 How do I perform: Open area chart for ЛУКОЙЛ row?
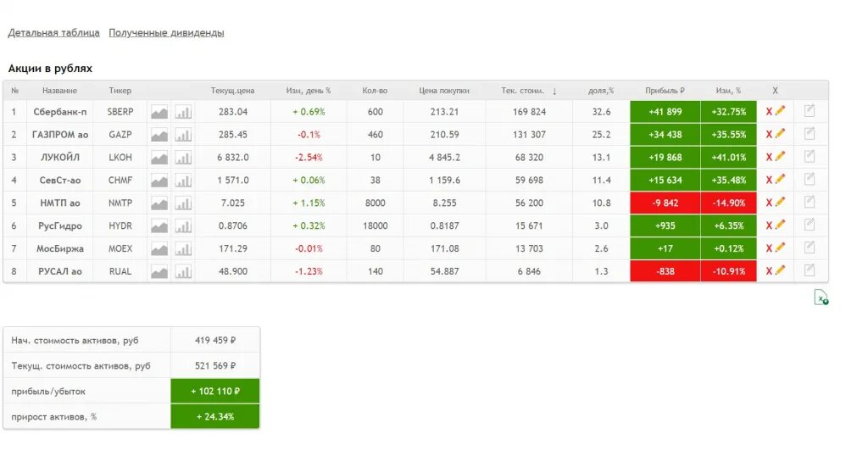pos(159,158)
